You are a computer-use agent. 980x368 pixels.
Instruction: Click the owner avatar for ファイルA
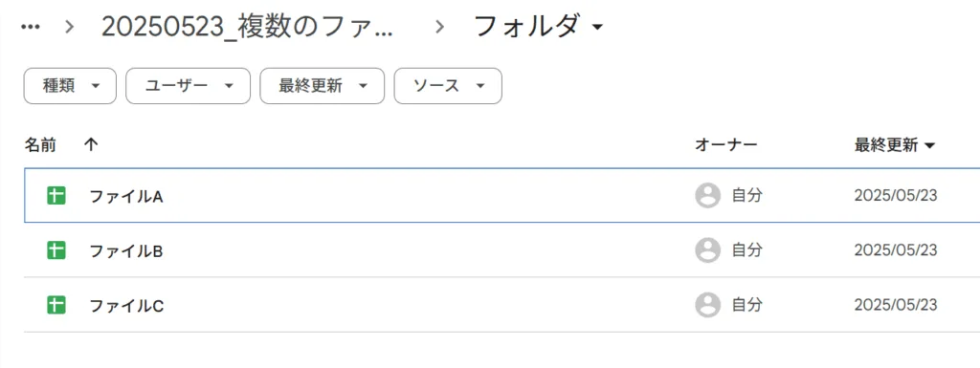click(x=707, y=196)
